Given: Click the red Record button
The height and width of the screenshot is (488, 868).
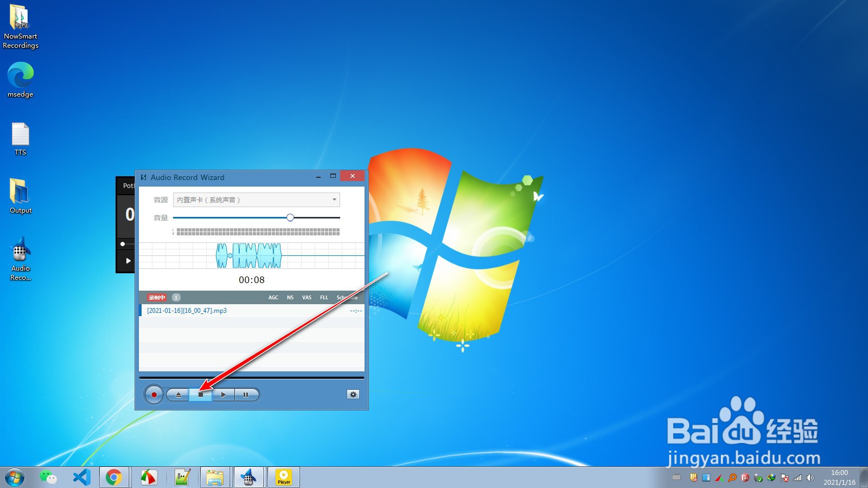Looking at the screenshot, I should tap(154, 395).
